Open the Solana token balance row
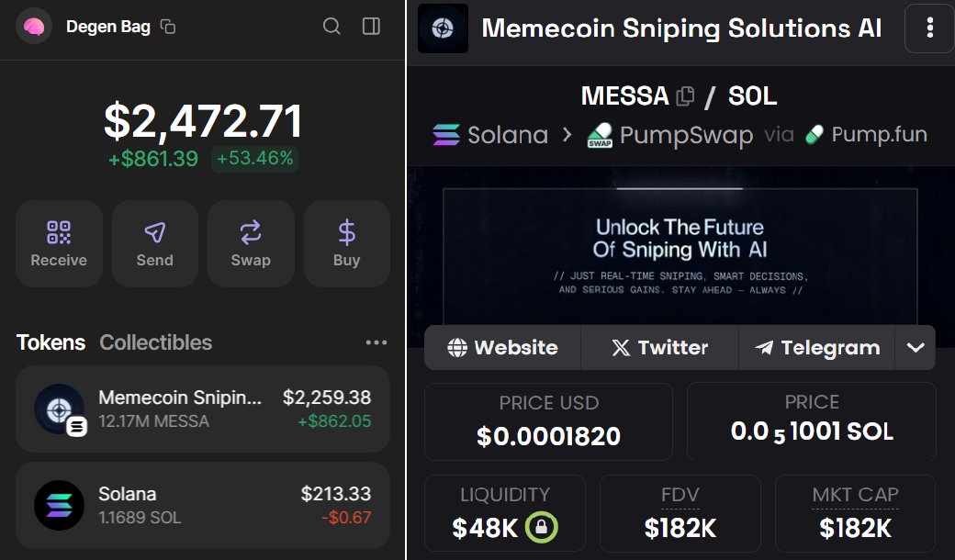This screenshot has width=955, height=560. pos(203,505)
